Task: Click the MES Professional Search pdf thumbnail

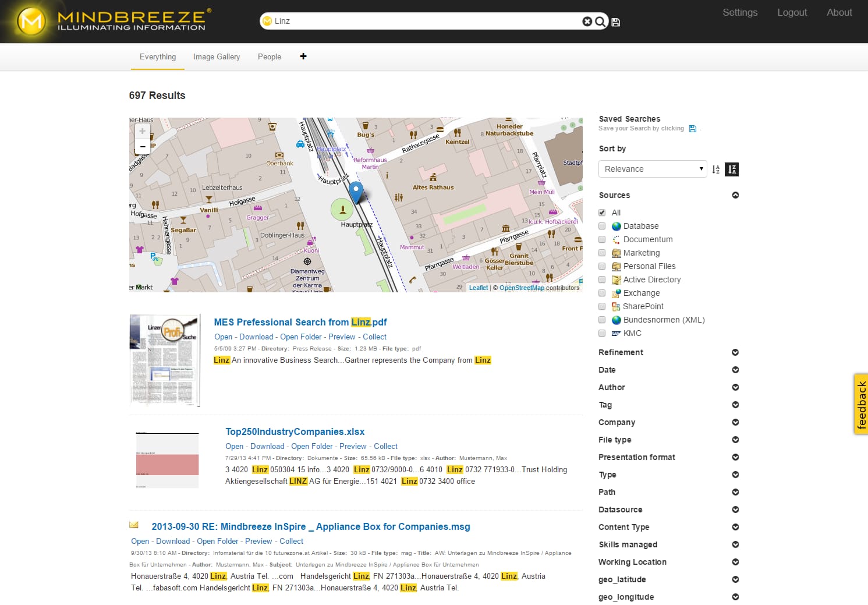Action: point(165,360)
